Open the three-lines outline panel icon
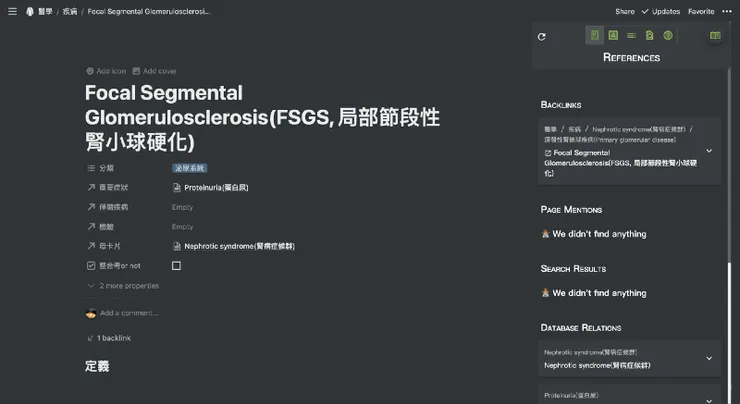The width and height of the screenshot is (740, 404). [x=631, y=35]
